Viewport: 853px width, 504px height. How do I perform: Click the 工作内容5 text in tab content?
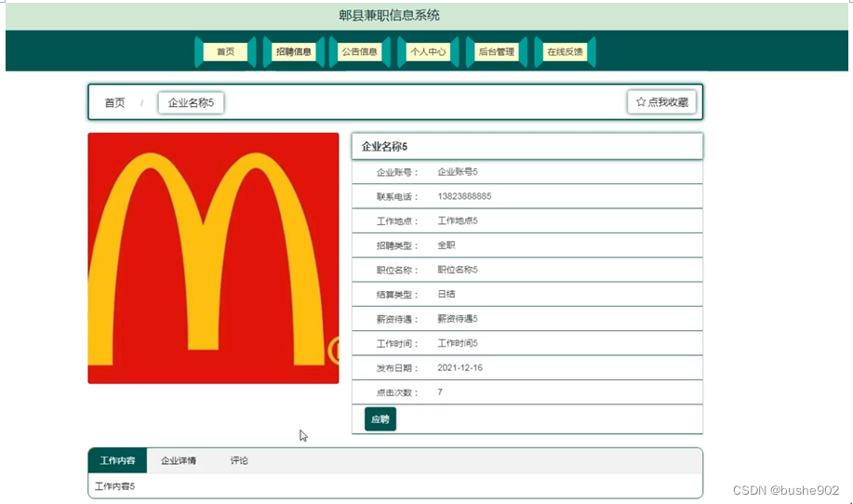[114, 486]
